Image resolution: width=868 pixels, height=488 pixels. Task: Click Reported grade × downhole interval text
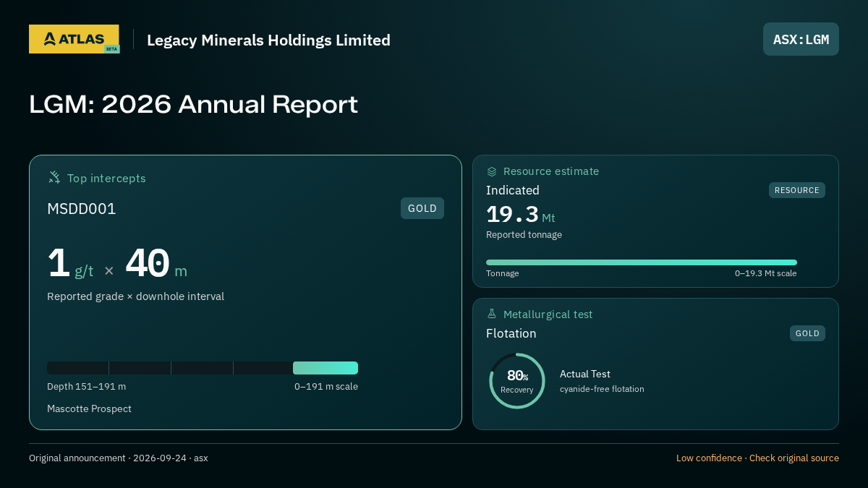(135, 296)
